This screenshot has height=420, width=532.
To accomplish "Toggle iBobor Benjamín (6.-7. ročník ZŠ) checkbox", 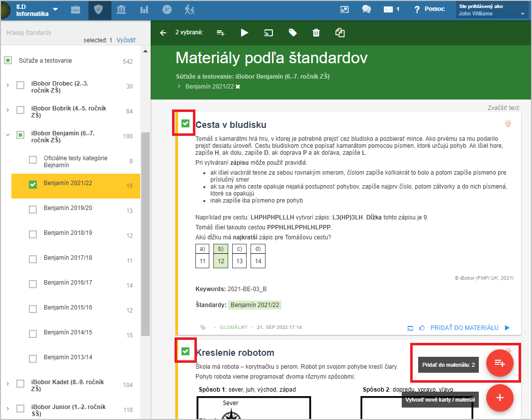I will point(21,135).
